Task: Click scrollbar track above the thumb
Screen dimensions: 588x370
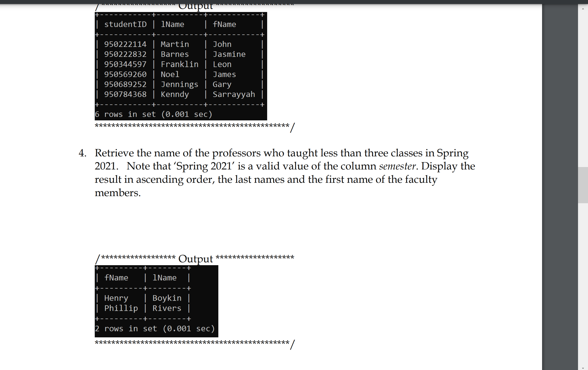Action: (583, 88)
